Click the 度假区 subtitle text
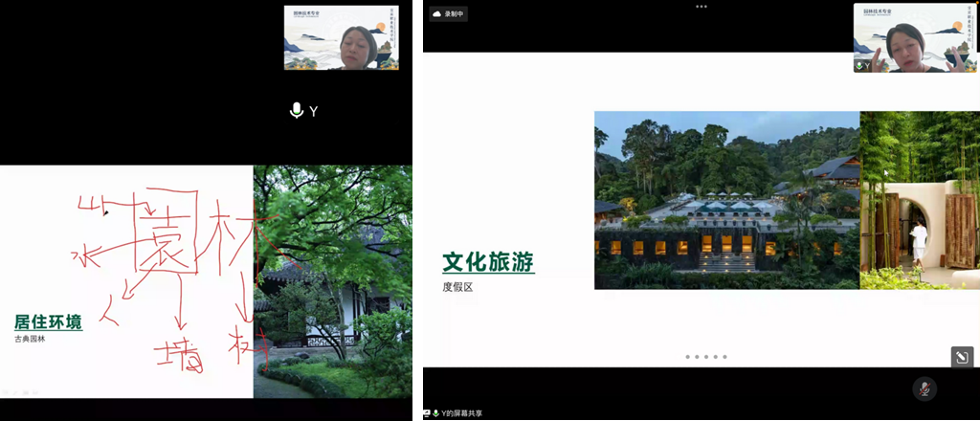This screenshot has width=980, height=421. click(457, 286)
